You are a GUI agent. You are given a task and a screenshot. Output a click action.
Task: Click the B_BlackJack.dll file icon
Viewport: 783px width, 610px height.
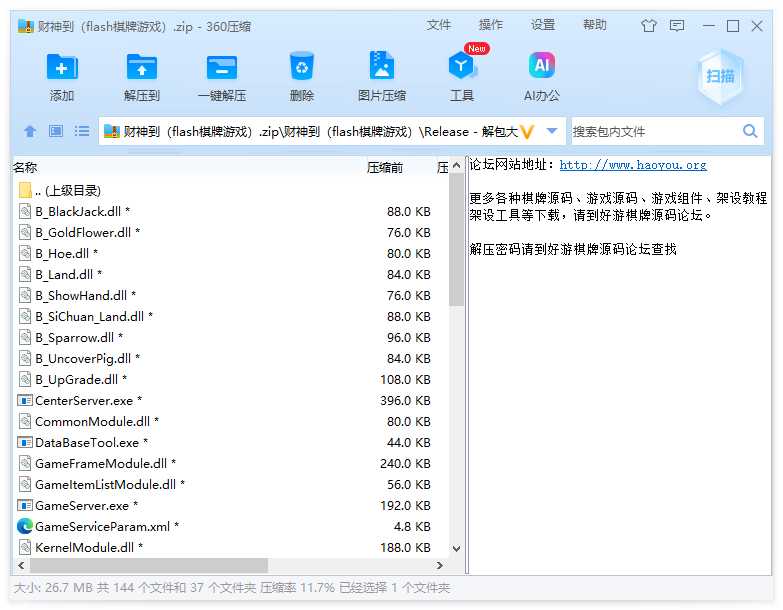point(25,211)
